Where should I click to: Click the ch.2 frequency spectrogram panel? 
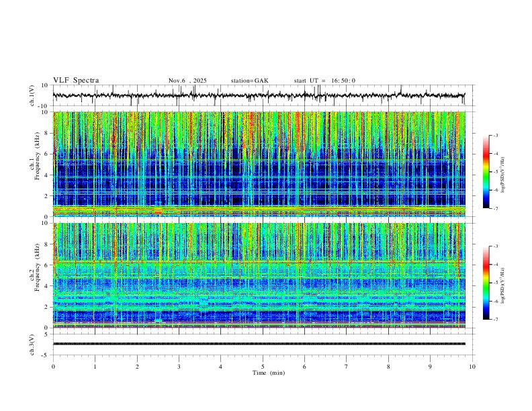pyautogui.click(x=259, y=275)
